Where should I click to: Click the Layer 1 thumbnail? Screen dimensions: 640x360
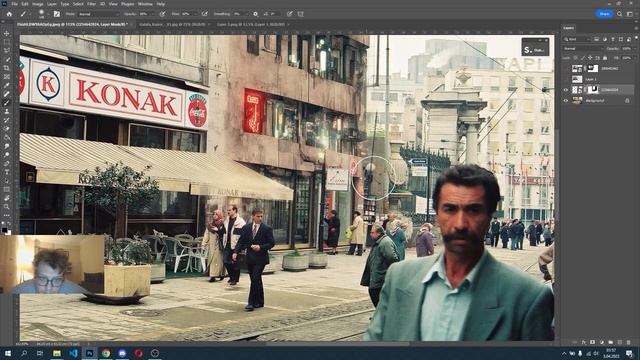[x=577, y=79]
